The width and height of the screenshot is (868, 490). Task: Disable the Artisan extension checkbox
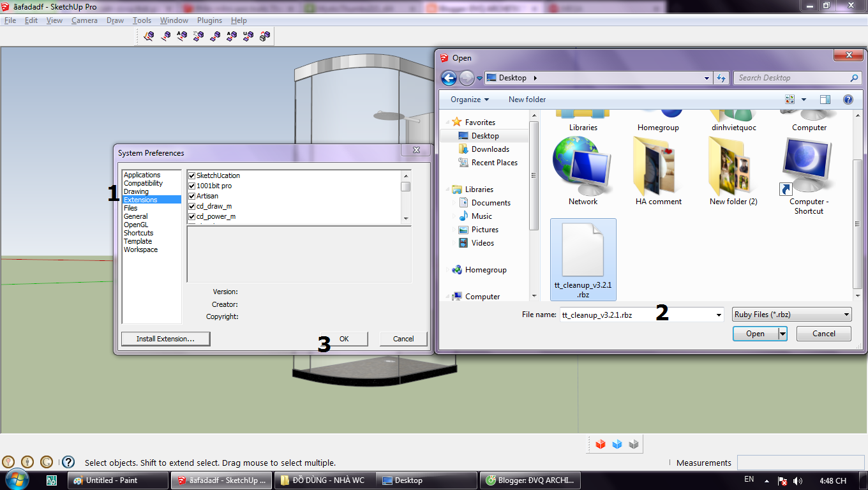[x=191, y=196]
